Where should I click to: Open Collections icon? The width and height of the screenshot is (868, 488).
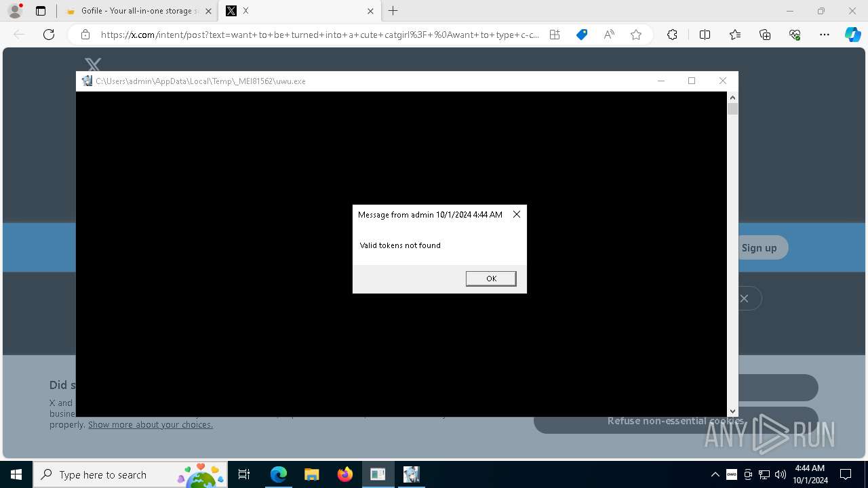coord(765,35)
